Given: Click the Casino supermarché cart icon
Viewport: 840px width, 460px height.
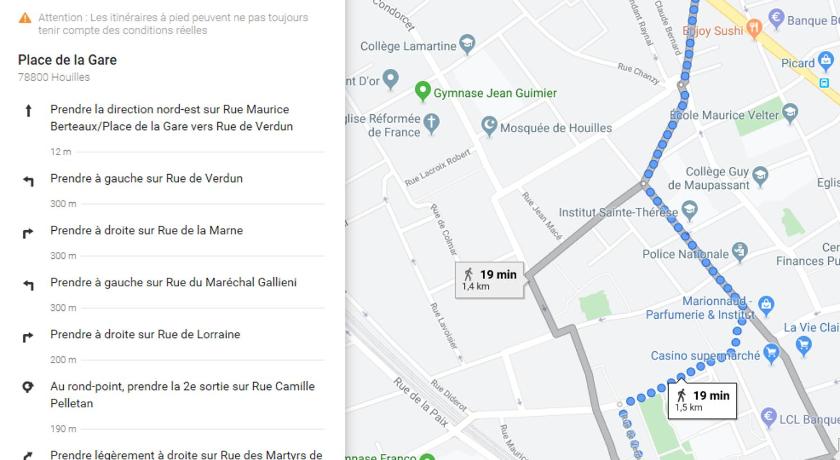Looking at the screenshot, I should 771,353.
